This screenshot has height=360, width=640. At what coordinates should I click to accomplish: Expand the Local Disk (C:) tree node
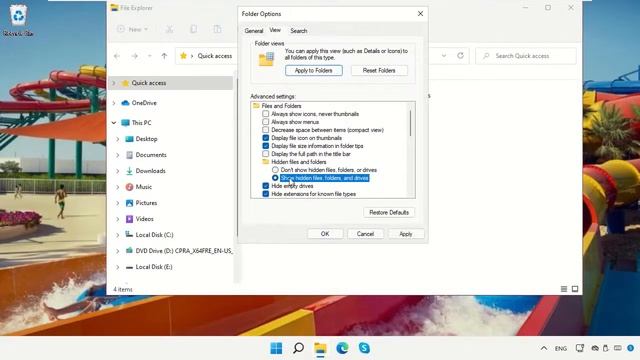pos(118,235)
